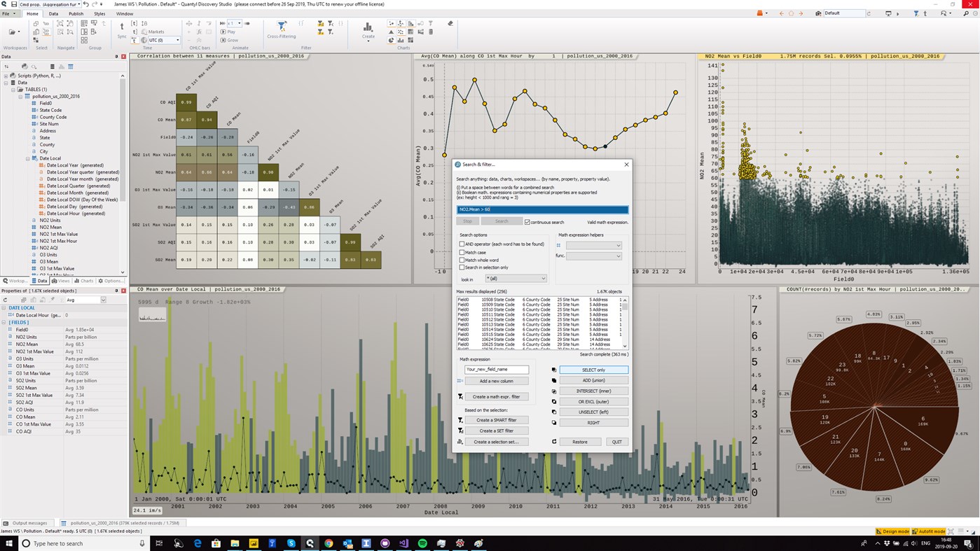Click the Create chart icon
The image size is (980, 551).
(367, 29)
